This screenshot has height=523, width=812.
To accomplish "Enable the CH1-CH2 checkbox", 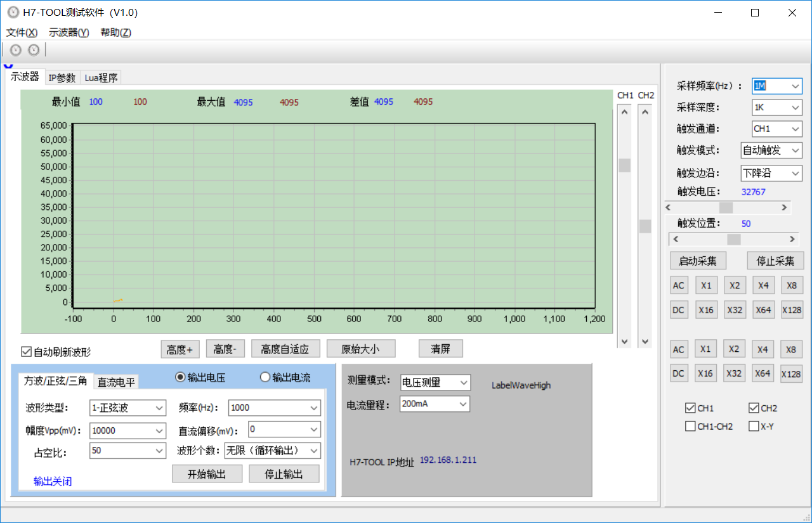I will click(690, 427).
